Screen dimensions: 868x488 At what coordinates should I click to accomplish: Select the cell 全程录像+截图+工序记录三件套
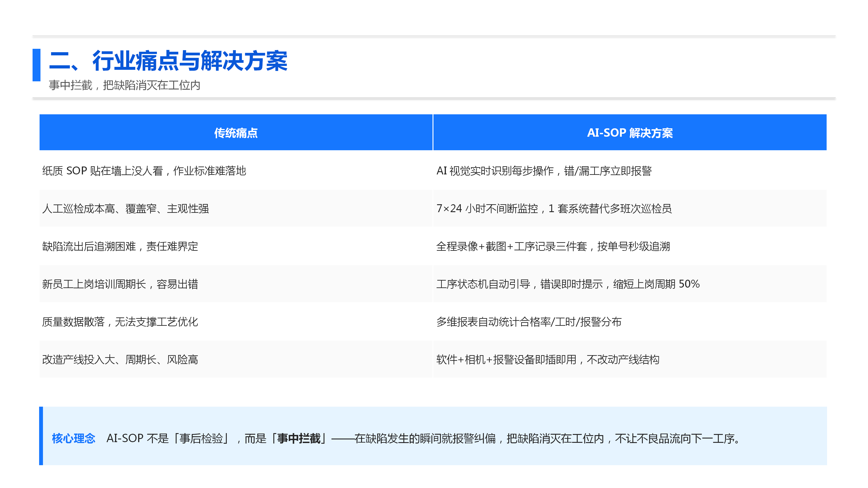(630, 246)
